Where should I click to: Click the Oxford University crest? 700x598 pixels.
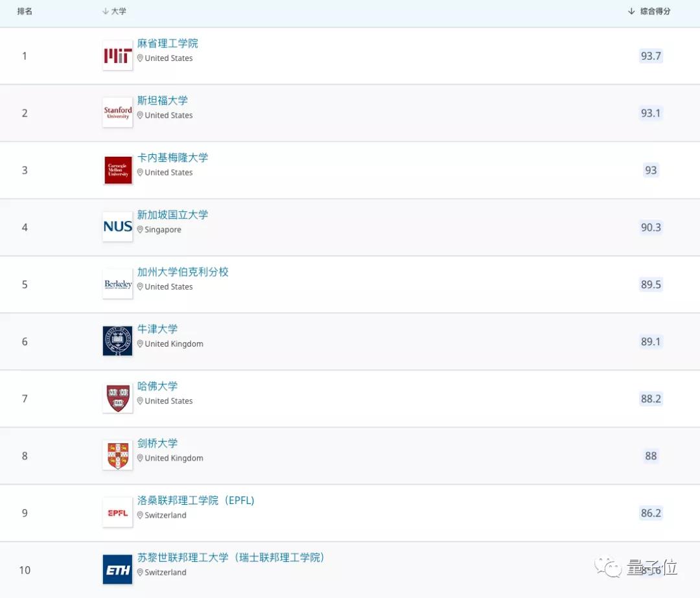pyautogui.click(x=117, y=341)
